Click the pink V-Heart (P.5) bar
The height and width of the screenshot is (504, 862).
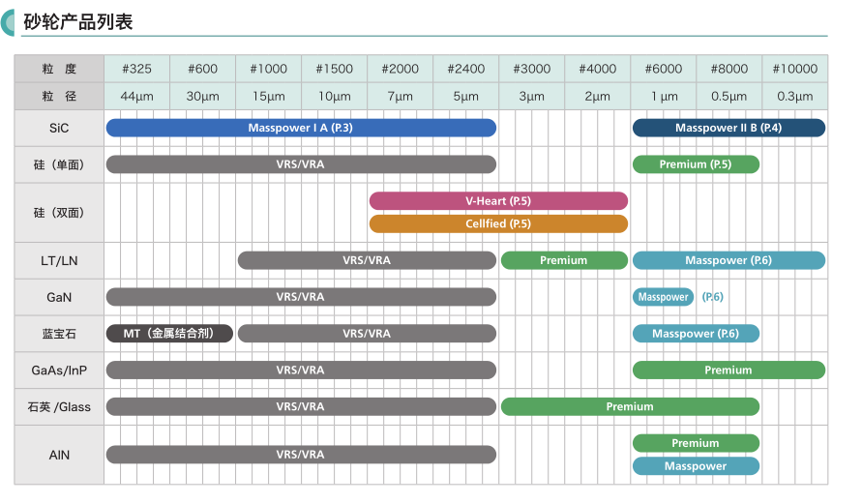click(498, 201)
